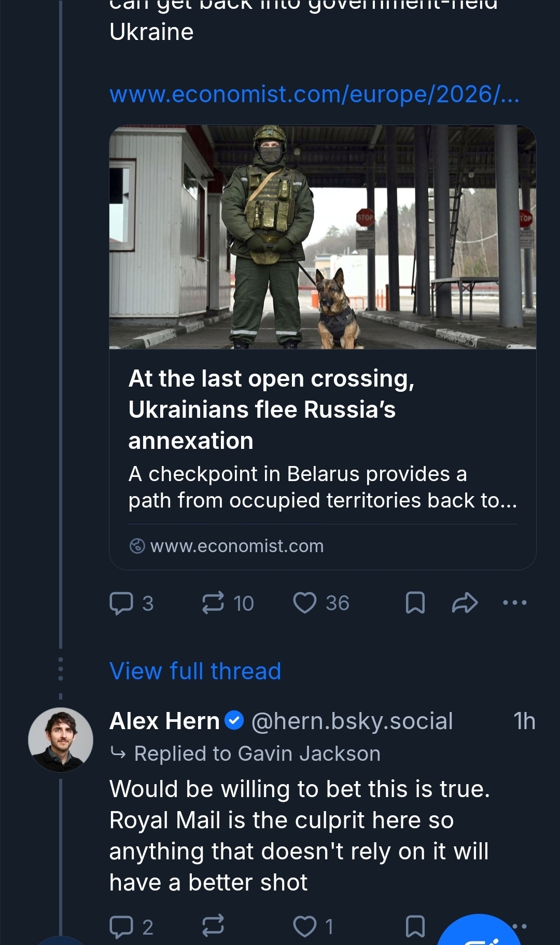Tap Alex Hern's verified badge
This screenshot has height=945, width=560.
(x=235, y=720)
